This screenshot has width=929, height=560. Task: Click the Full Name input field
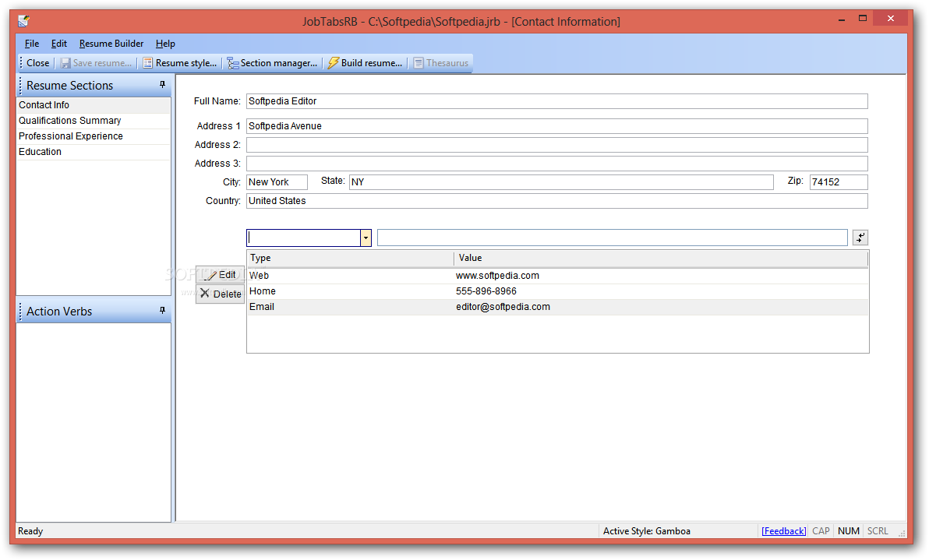tap(557, 101)
